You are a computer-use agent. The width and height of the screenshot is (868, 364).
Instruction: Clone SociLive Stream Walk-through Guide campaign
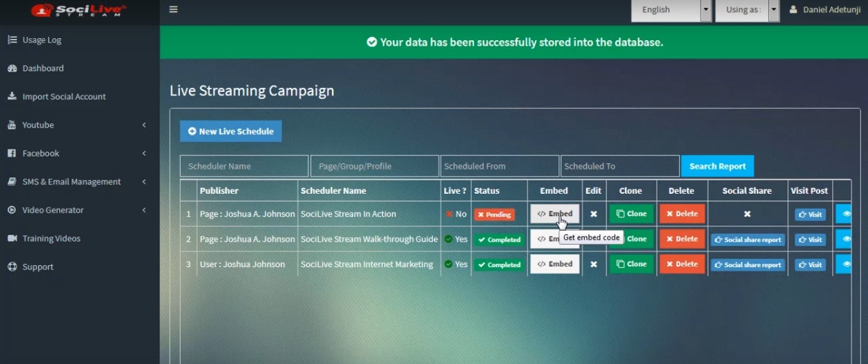[631, 238]
